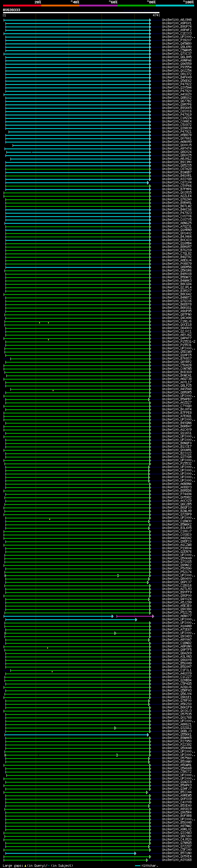The image size is (197, 868).
Task: Select hit UniRef100_P47923
Action: click(177, 213)
